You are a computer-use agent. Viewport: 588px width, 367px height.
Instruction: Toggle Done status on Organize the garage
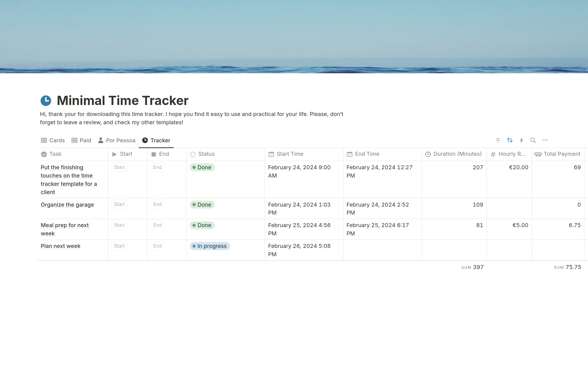pyautogui.click(x=202, y=204)
